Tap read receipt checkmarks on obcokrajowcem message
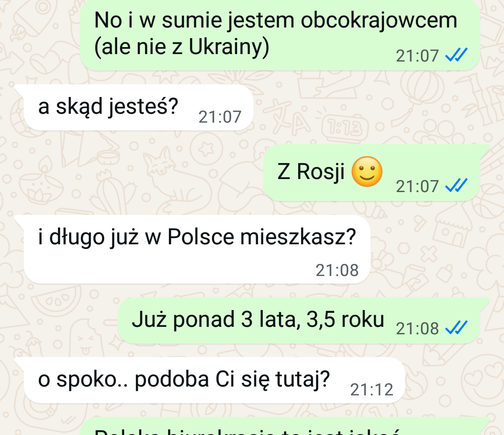Screen dimensions: 504x435 (456, 55)
